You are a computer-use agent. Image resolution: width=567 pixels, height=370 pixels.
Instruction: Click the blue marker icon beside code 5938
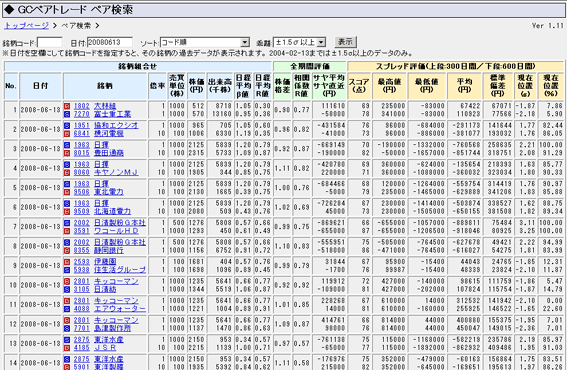(x=67, y=270)
